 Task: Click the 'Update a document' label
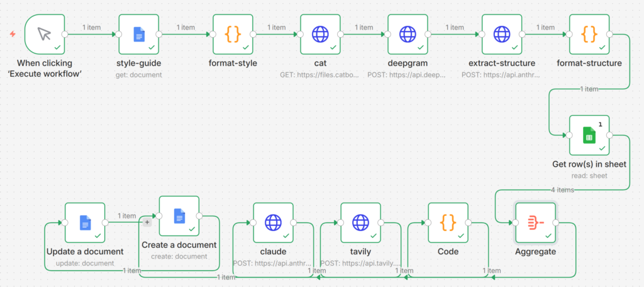(85, 252)
